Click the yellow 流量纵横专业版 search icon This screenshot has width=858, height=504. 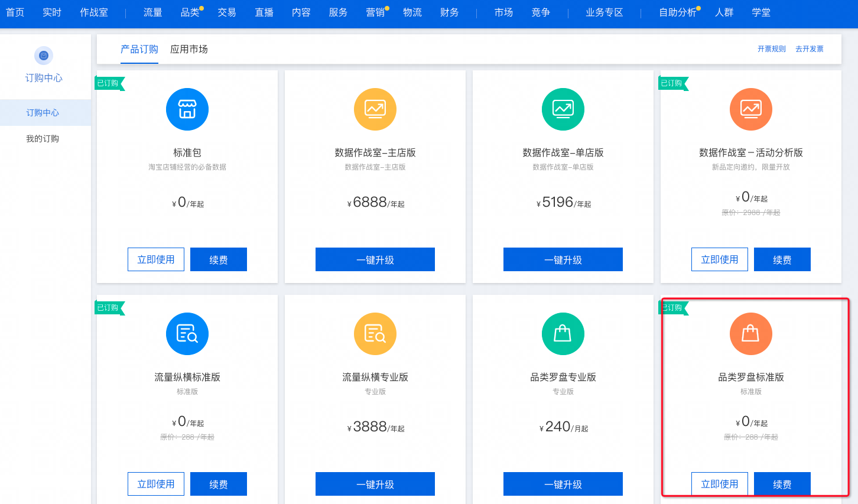[x=375, y=334]
